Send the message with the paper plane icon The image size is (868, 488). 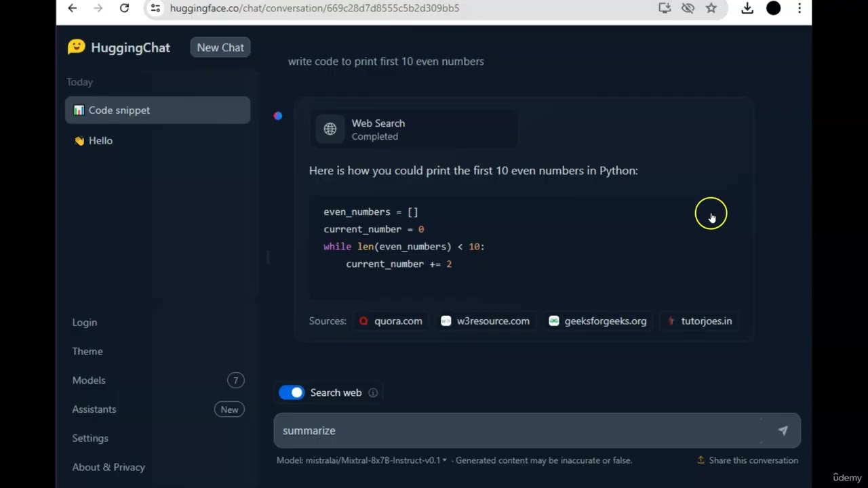[x=783, y=430]
